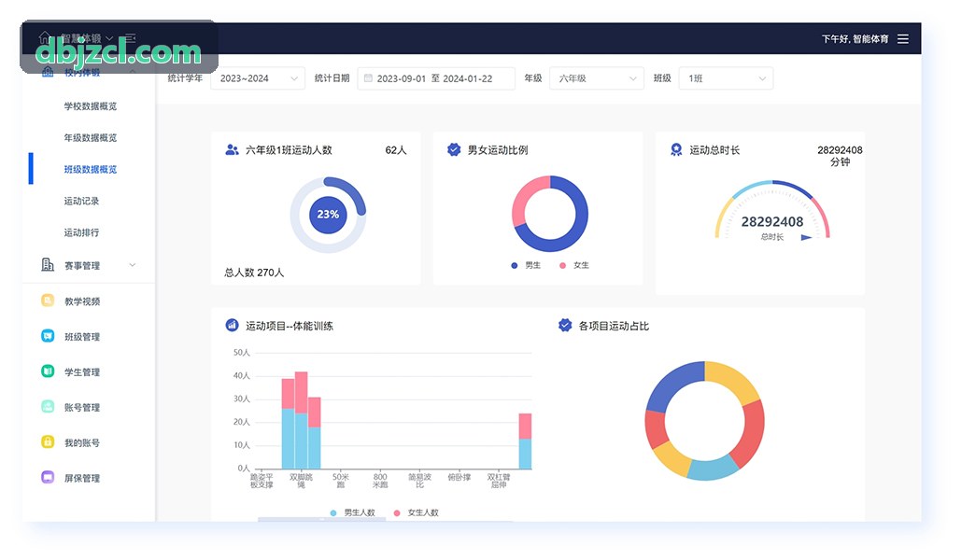Viewport: 961px width, 560px height.
Task: Click the 总人数 270人 text
Action: click(x=254, y=273)
